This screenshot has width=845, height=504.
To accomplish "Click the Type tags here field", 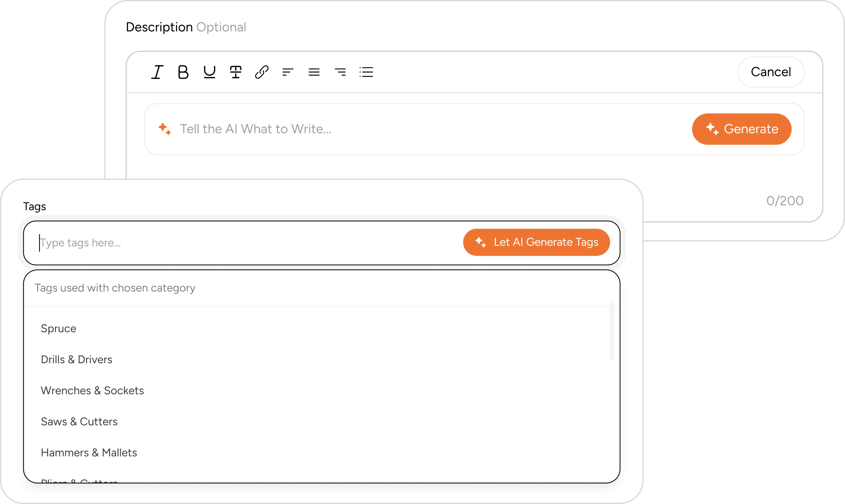I will click(x=137, y=242).
